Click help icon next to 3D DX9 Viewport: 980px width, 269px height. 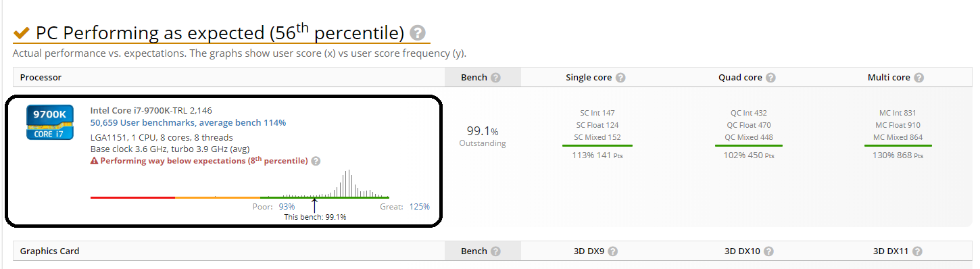click(x=612, y=251)
